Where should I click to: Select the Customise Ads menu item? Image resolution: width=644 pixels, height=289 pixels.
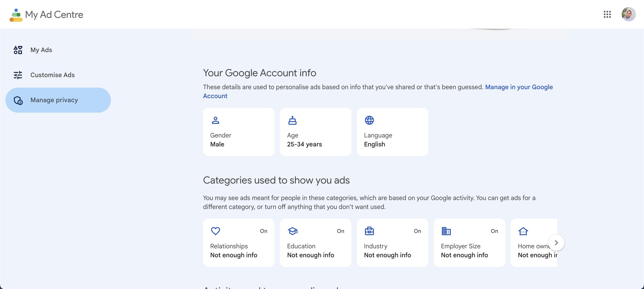pyautogui.click(x=53, y=75)
